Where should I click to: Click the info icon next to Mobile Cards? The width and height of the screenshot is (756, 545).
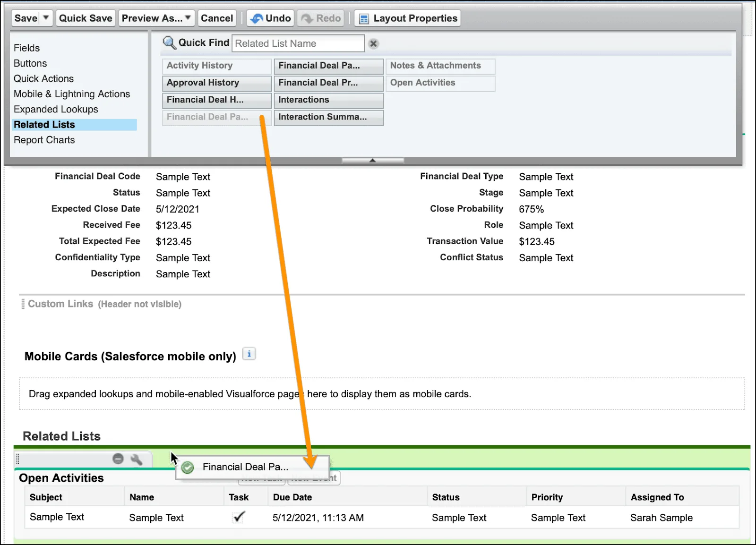[x=249, y=353]
